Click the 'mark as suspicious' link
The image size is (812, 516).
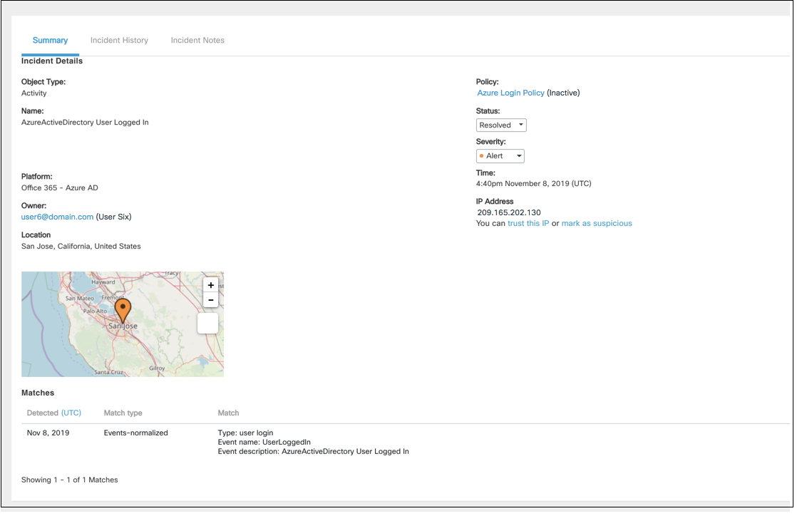tap(597, 224)
